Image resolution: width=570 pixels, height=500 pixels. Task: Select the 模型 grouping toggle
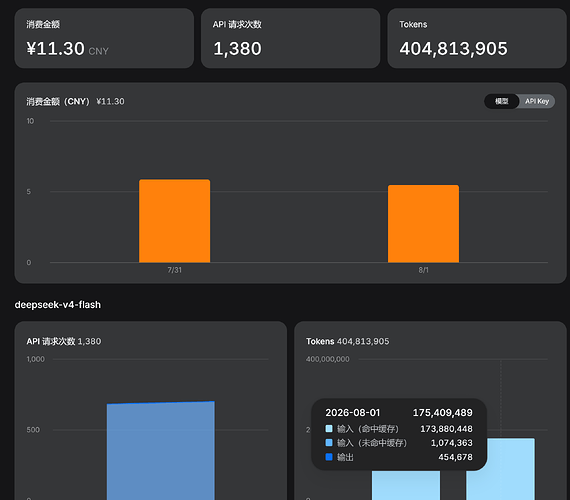[502, 101]
